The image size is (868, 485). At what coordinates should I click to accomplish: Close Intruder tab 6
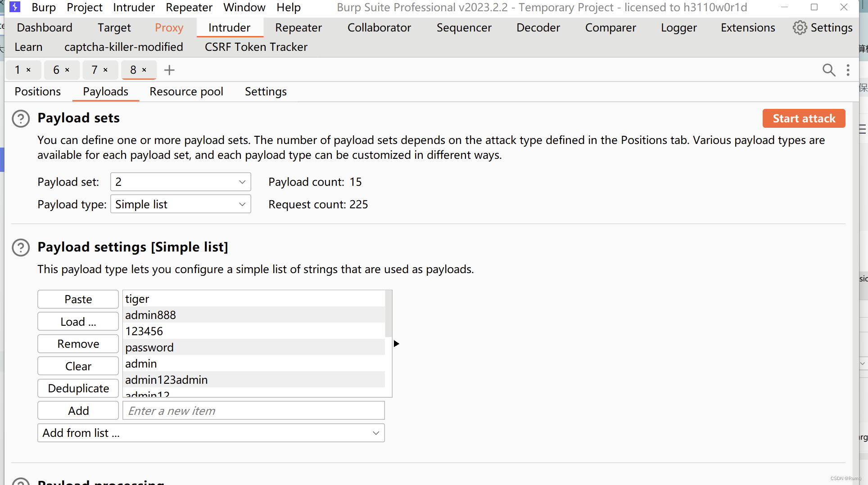(67, 70)
